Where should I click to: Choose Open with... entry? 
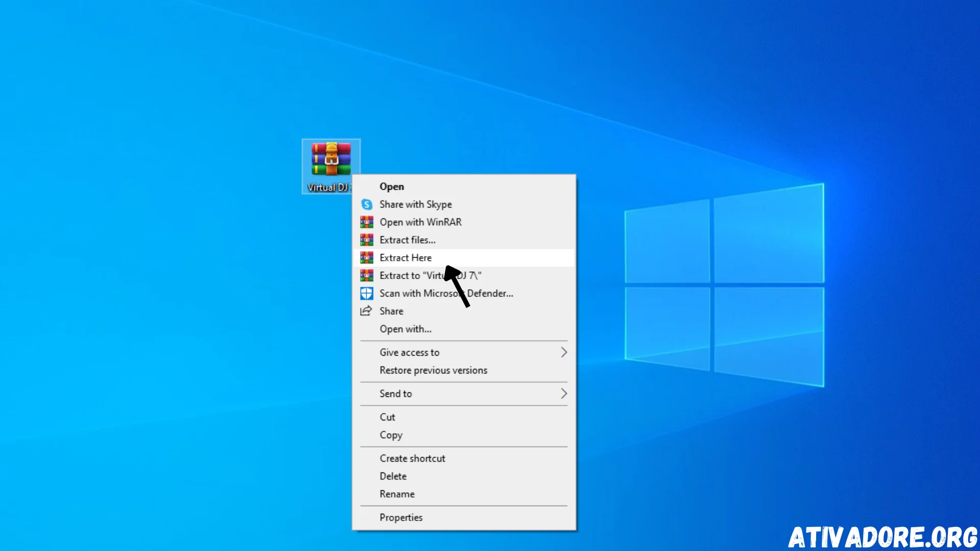tap(463, 329)
